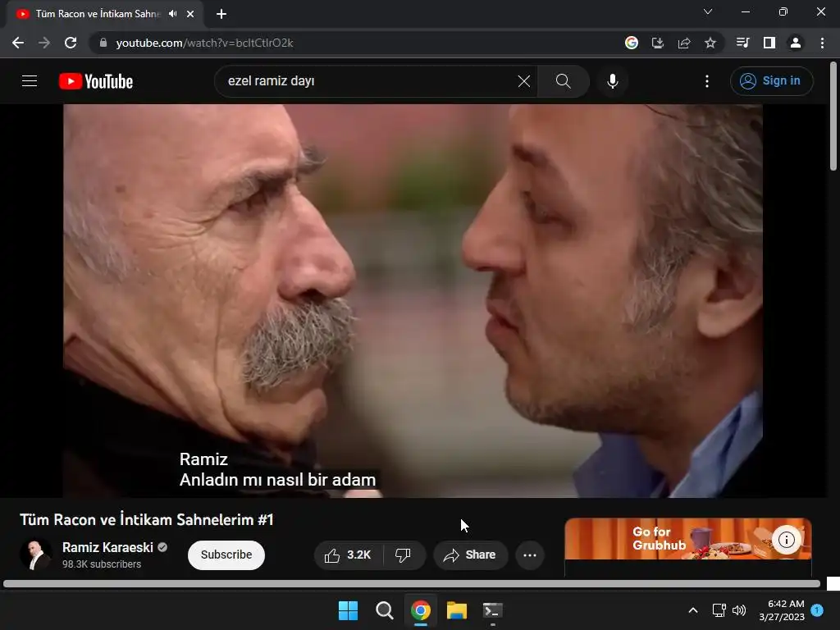Open Windows Start menu
Image resolution: width=840 pixels, height=630 pixels.
(x=348, y=610)
